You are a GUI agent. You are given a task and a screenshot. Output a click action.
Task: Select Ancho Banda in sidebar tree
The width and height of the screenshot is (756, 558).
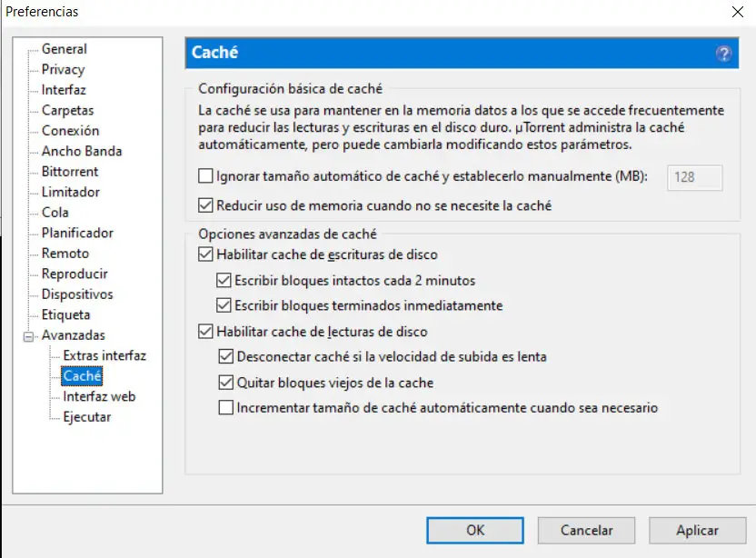(x=81, y=151)
